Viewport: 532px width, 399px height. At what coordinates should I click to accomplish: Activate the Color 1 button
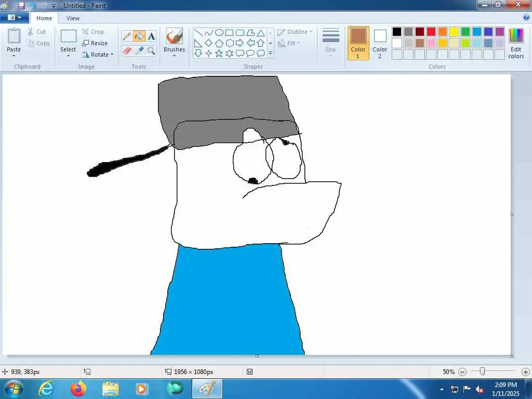coord(358,43)
